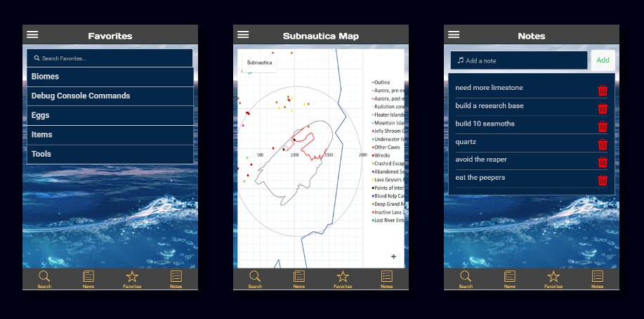Delete the 'avoid the reaper' note
Viewport: 644px width, 319px height.
tap(603, 162)
